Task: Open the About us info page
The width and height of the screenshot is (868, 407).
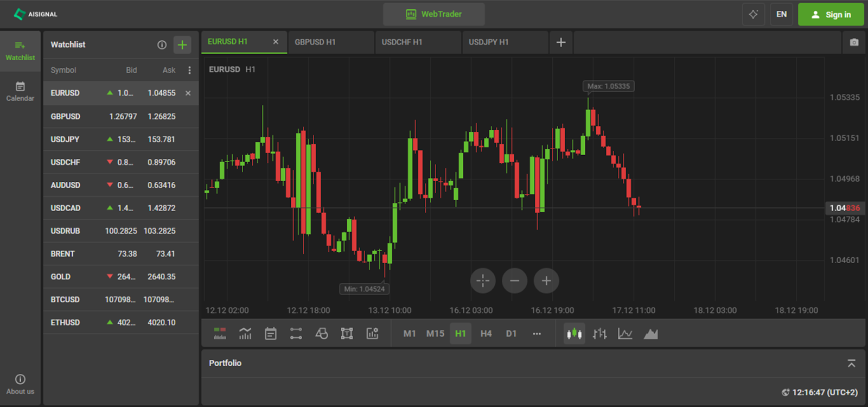Action: click(x=20, y=384)
